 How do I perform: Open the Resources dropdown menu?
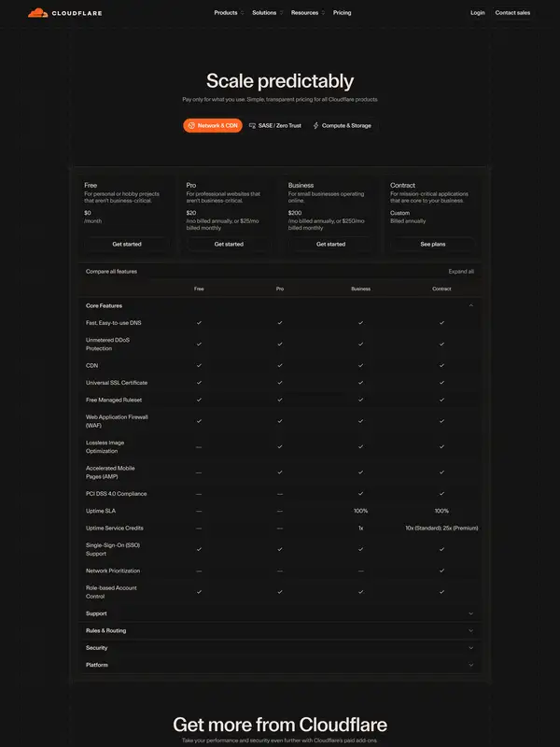308,13
